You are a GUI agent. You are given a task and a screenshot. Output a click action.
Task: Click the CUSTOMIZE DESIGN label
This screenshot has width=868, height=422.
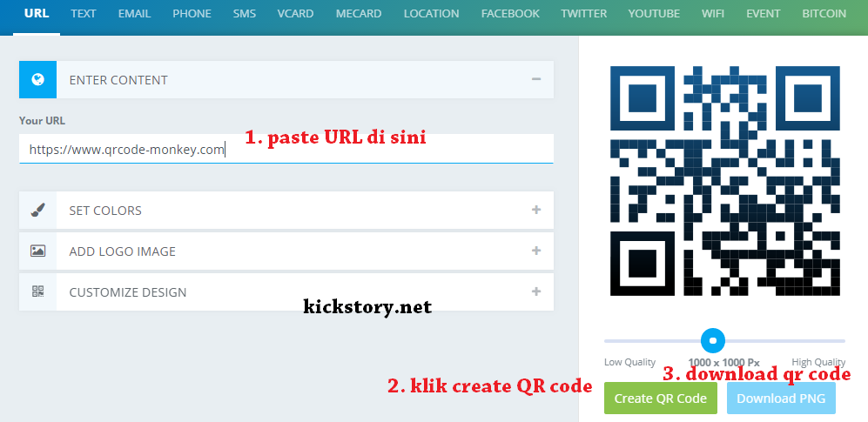(128, 292)
